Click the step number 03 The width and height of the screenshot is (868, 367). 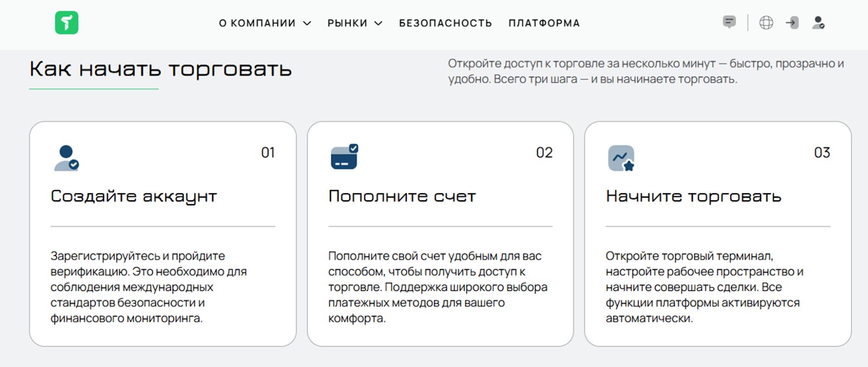822,153
